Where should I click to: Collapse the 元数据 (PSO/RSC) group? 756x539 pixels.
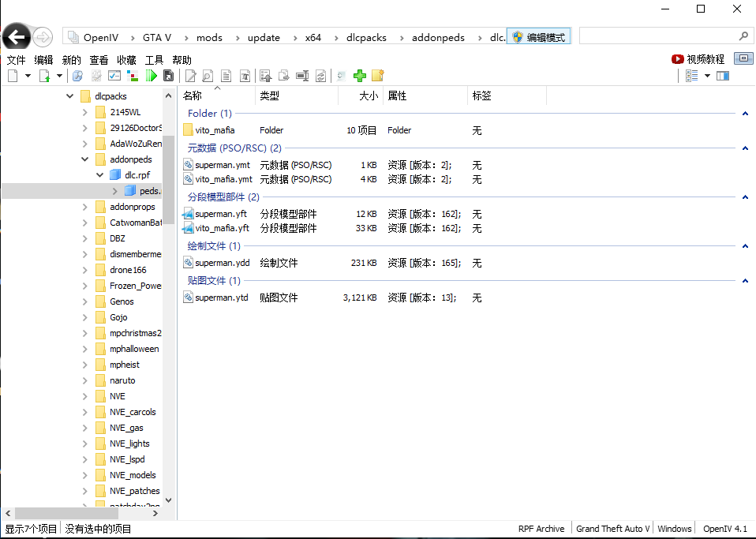[745, 148]
